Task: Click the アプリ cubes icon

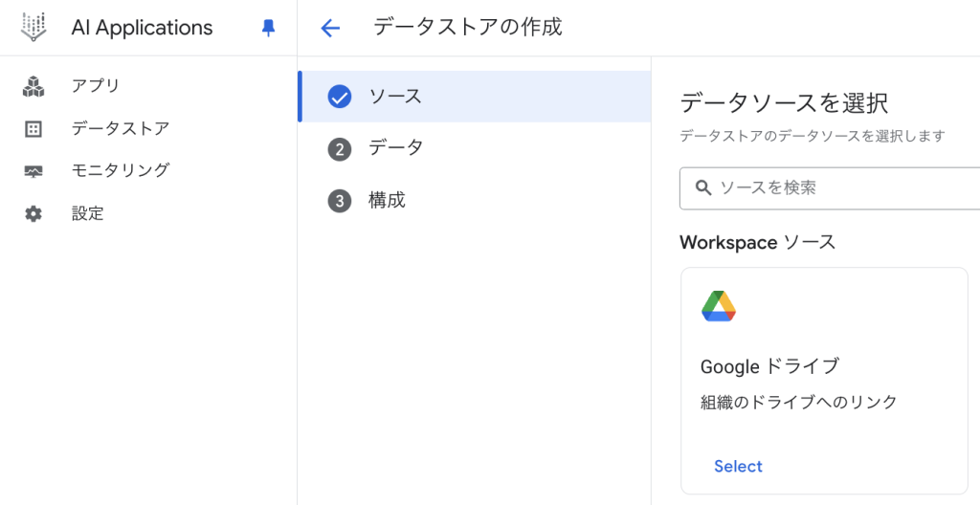Action: 33,86
